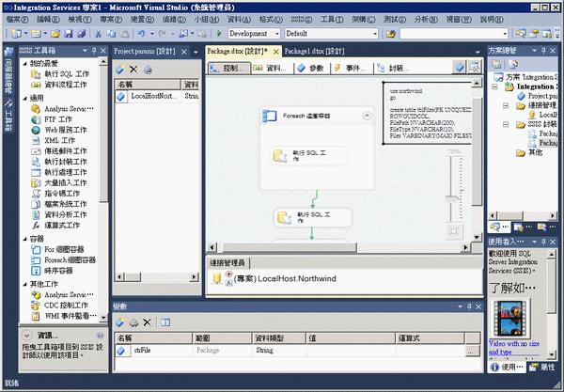The image size is (564, 392).
Task: Collapse the 其他工作 toolbox group
Action: point(24,284)
